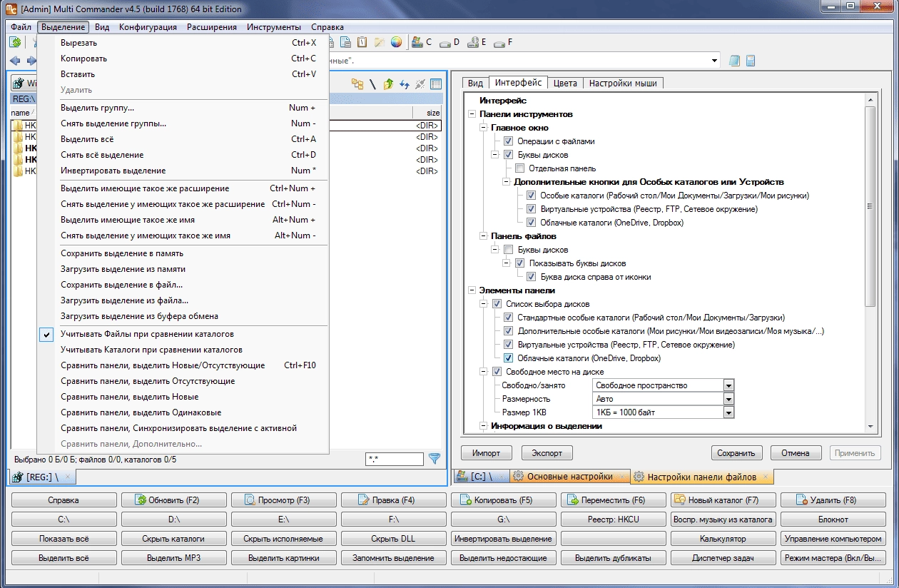Screen dimensions: 899x588
Task: Switch to the Цвета tab
Action: click(565, 83)
